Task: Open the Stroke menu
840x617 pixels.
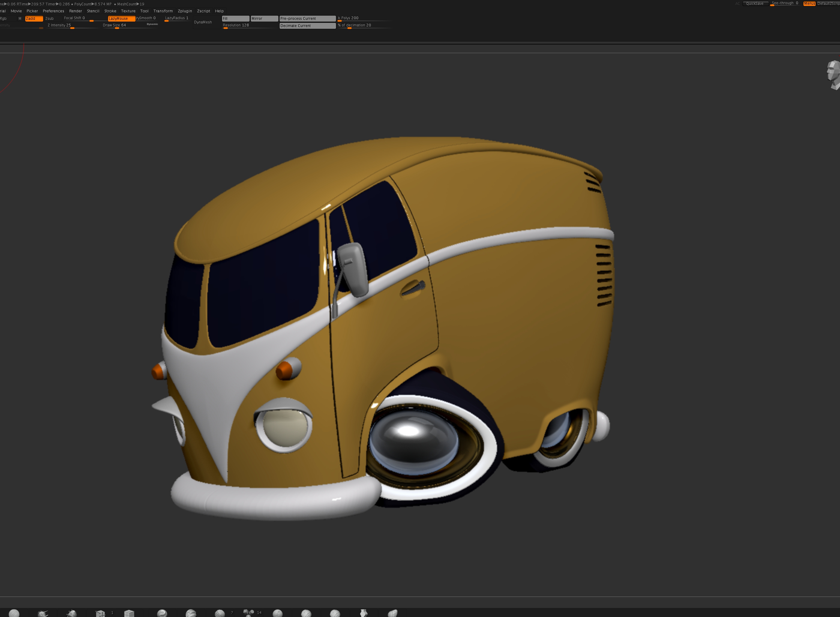Action: 110,11
